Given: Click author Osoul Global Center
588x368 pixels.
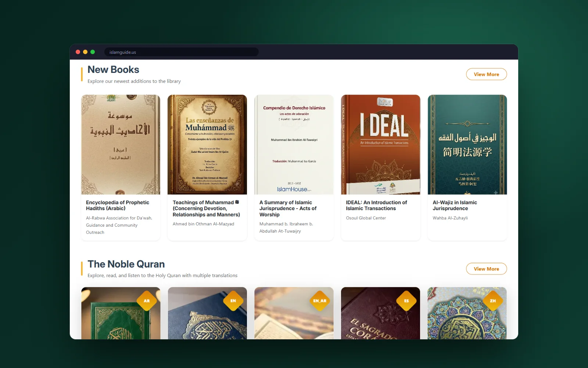Looking at the screenshot, I should coord(366,218).
